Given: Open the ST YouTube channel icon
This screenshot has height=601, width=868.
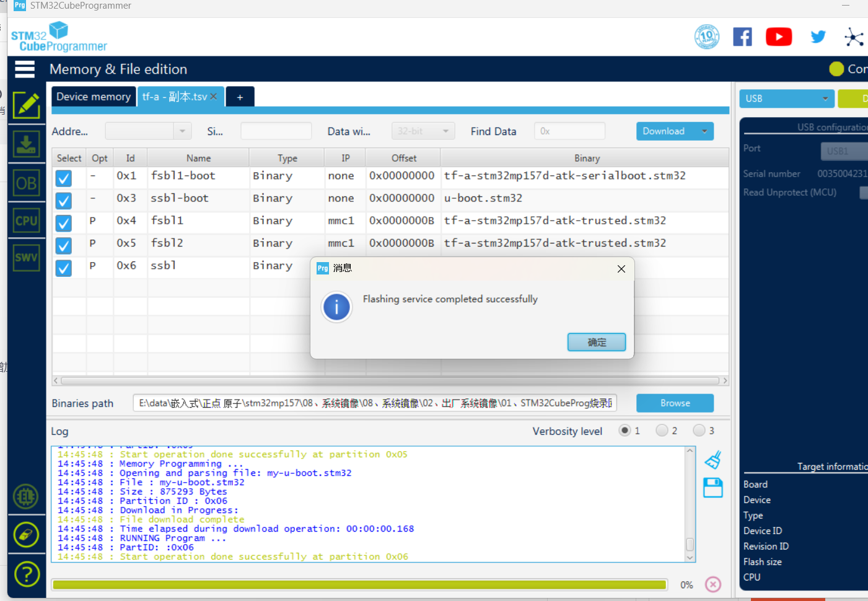Looking at the screenshot, I should (x=779, y=37).
